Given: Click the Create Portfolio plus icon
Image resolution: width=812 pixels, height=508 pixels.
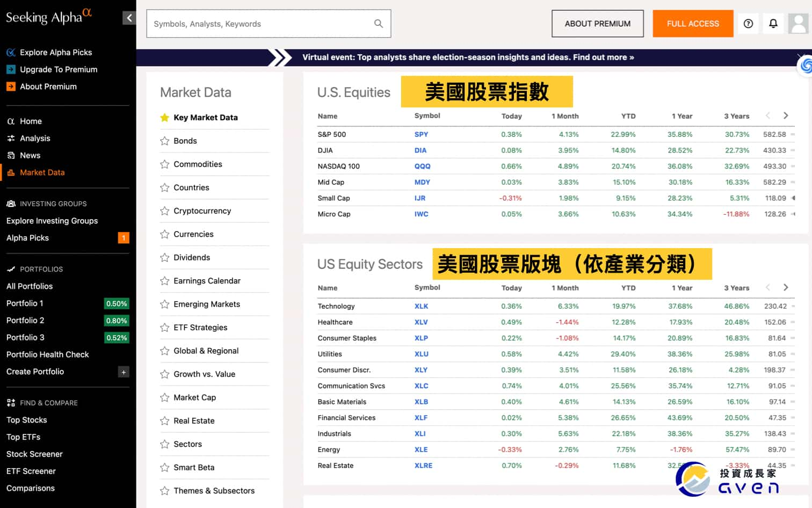Looking at the screenshot, I should point(124,372).
